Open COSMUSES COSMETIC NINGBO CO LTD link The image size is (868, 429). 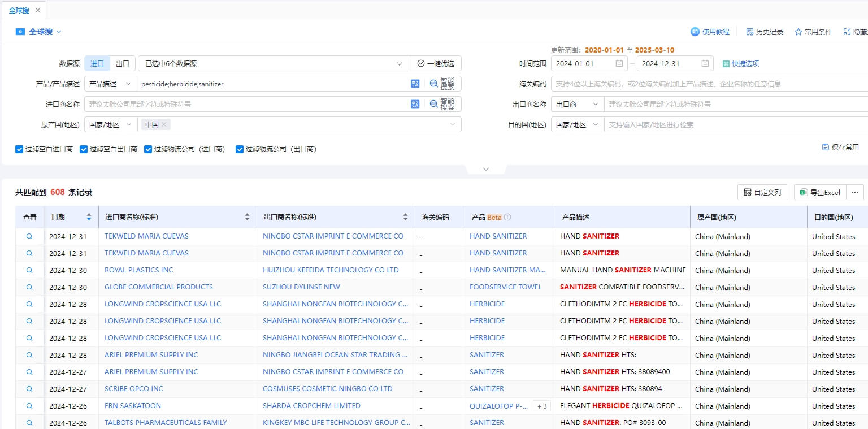pyautogui.click(x=327, y=388)
